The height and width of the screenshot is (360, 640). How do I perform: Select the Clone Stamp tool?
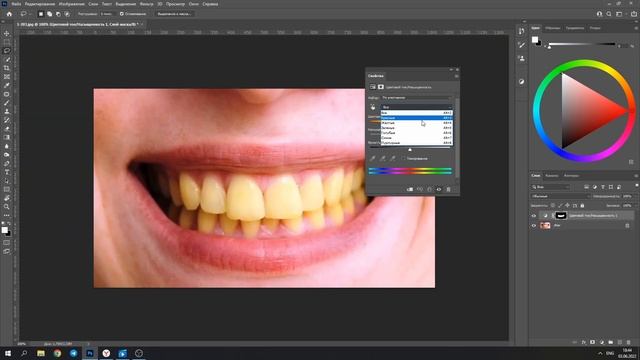[7, 111]
